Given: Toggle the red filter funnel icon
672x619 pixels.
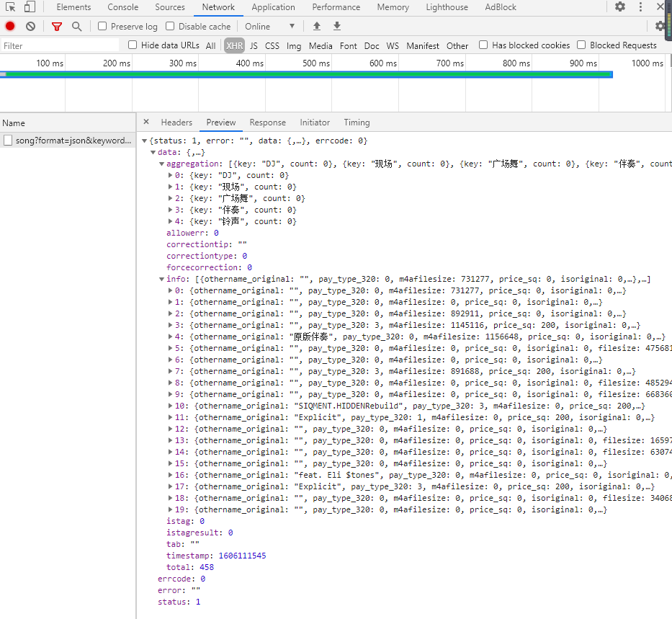Looking at the screenshot, I should [x=57, y=27].
